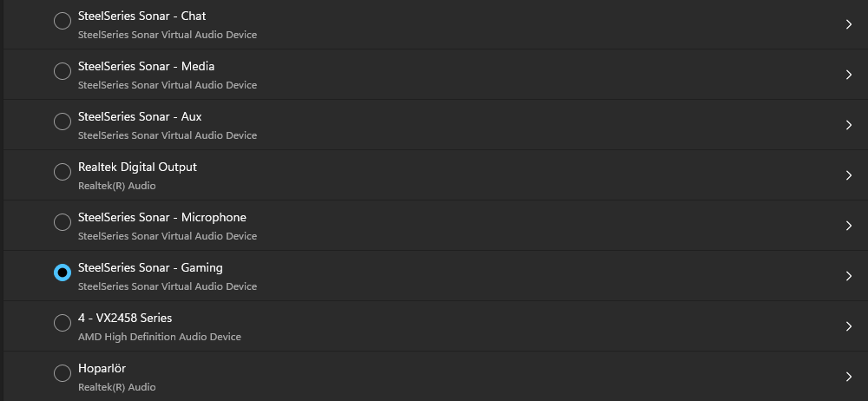Click the Realtek Digital Output device name
The image size is (868, 401).
[x=137, y=167]
